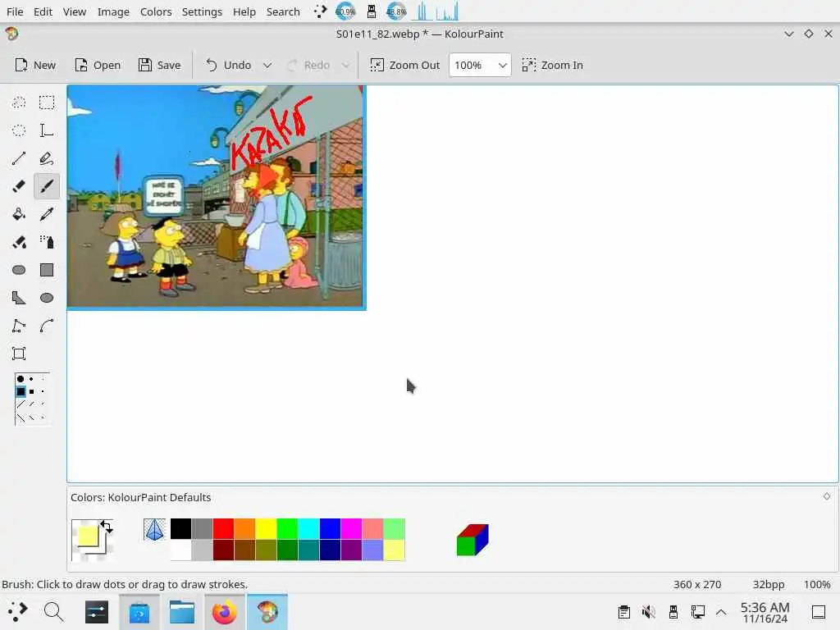Click the Undo button
The width and height of the screenshot is (840, 630).
click(x=229, y=65)
